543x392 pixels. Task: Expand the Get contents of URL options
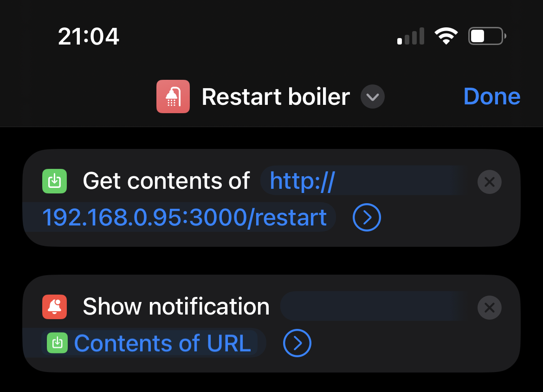[367, 217]
